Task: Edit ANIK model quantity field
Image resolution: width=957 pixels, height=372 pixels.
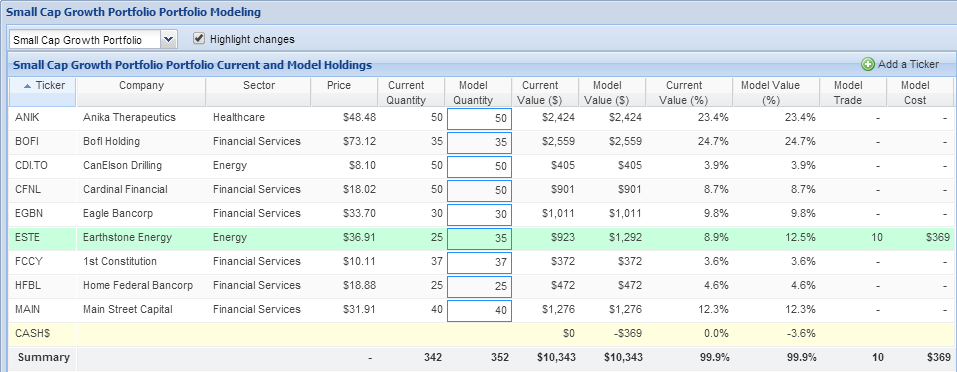Action: [479, 118]
